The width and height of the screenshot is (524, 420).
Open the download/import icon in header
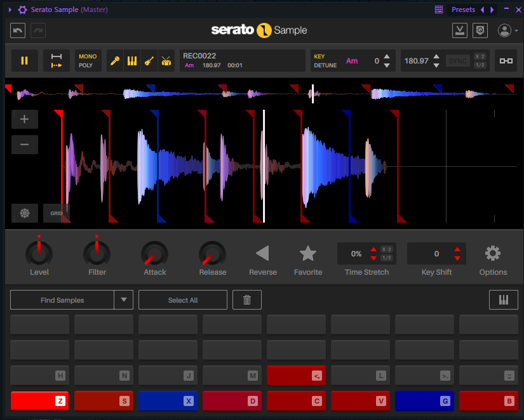coord(460,30)
